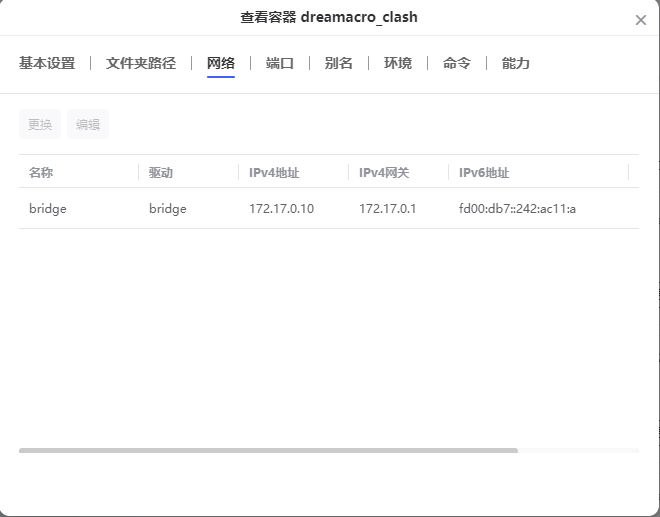Click the horizontal scrollbar under the table

(268, 451)
